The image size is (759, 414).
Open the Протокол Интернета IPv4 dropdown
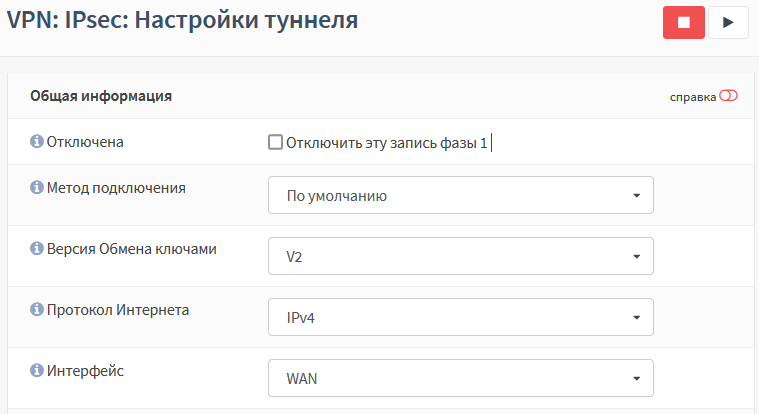[461, 317]
